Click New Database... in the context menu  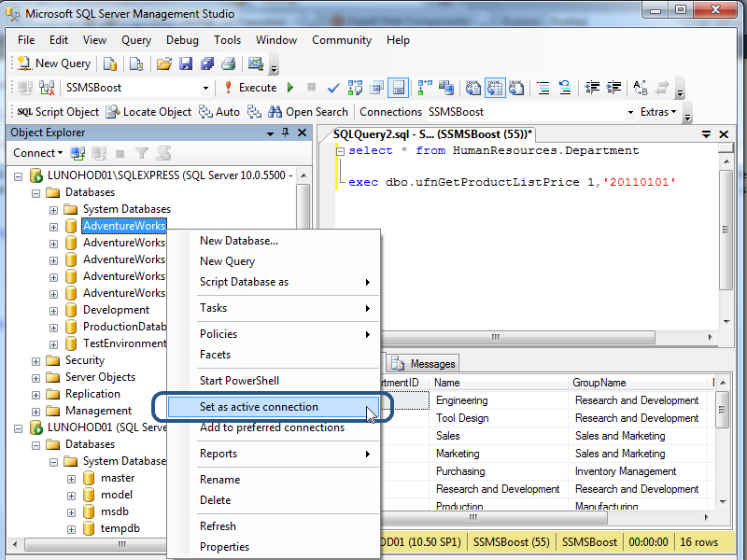(274, 241)
